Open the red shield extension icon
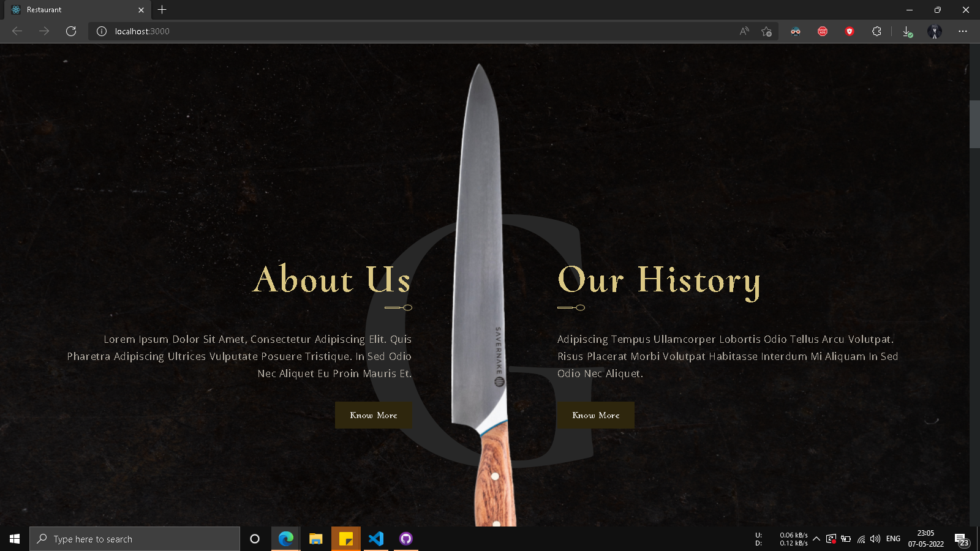 tap(850, 31)
